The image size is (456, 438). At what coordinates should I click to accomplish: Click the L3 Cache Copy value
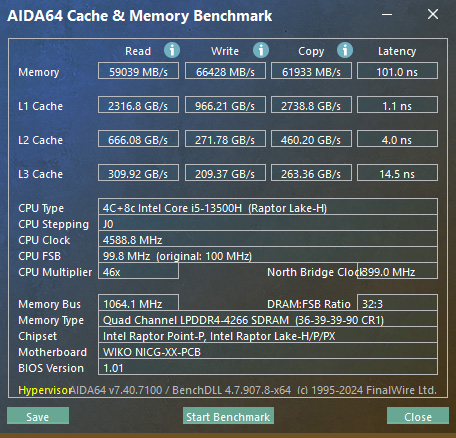click(x=311, y=173)
